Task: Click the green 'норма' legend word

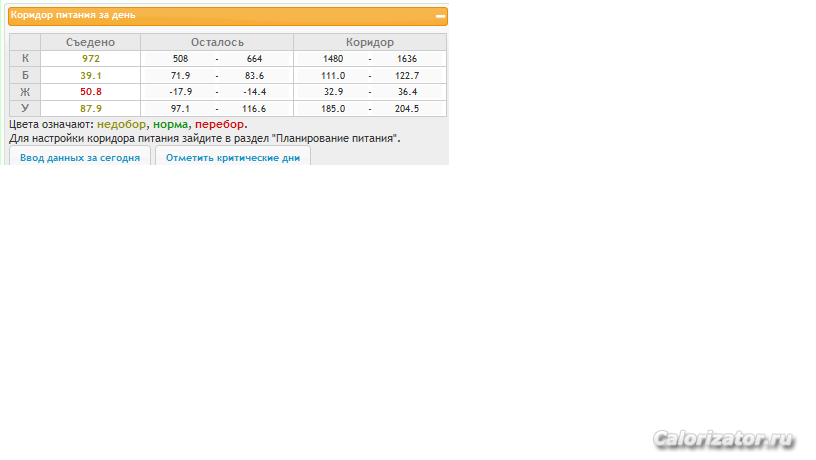Action: [x=170, y=125]
